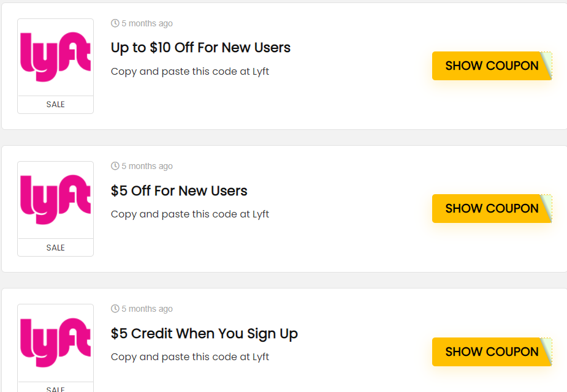The width and height of the screenshot is (567, 392).
Task: Reveal coupon for $5 Credit When You Sign Up
Action: (487, 352)
